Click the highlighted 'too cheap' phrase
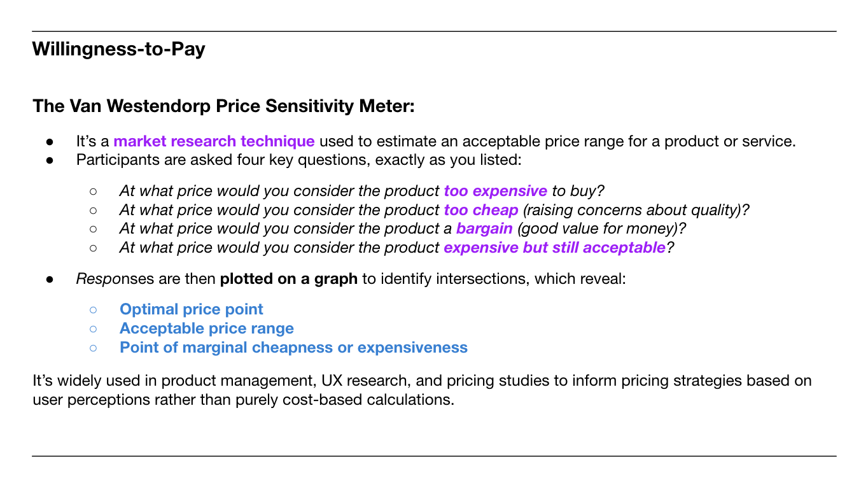The width and height of the screenshot is (868, 485). pyautogui.click(x=481, y=210)
